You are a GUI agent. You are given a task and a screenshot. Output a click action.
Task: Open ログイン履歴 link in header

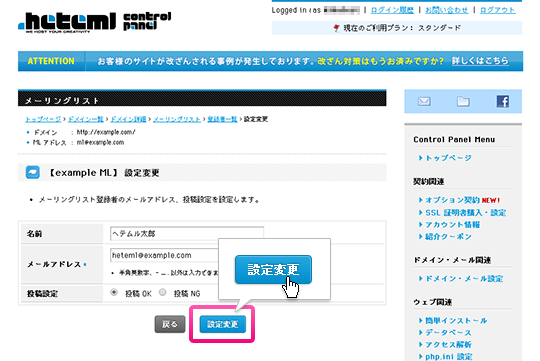pos(392,10)
